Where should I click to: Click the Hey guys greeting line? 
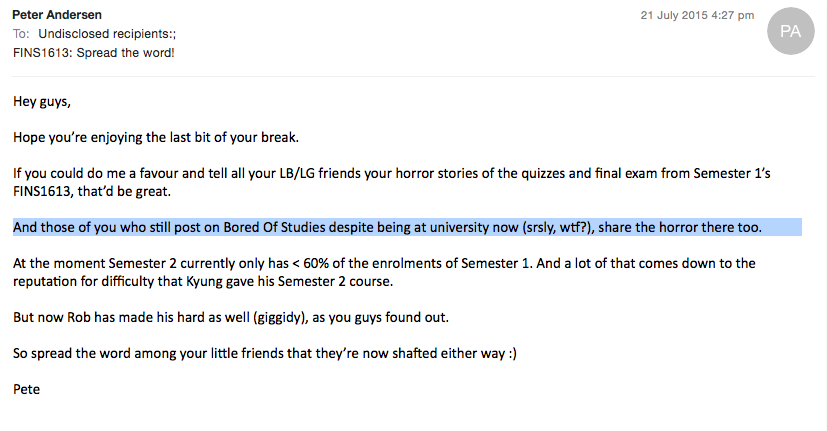point(42,101)
